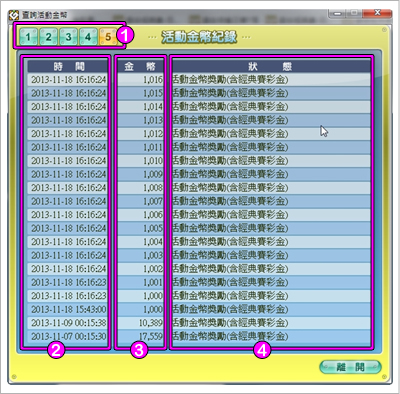Click the app icon in title bar
The width and height of the screenshot is (400, 394).
point(14,15)
